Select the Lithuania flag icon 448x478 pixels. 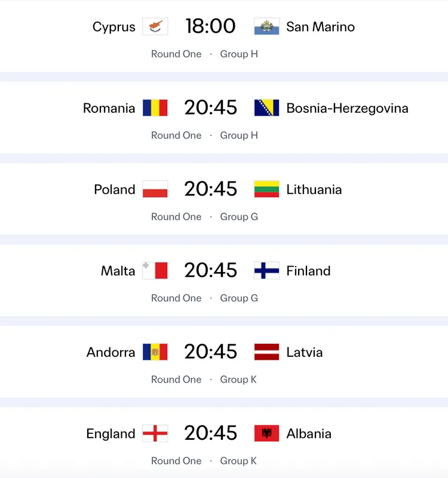coord(266,189)
